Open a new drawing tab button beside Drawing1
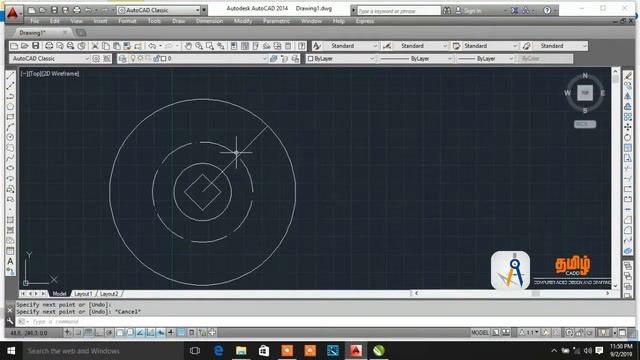Viewport: 640px width, 360px height. pyautogui.click(x=81, y=33)
